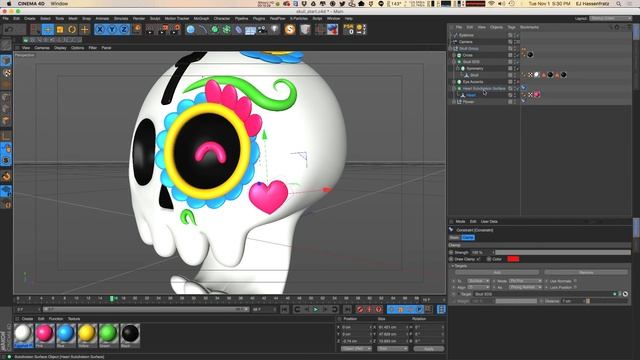The height and width of the screenshot is (360, 640).
Task: Jump to start of animation button
Action: click(284, 309)
